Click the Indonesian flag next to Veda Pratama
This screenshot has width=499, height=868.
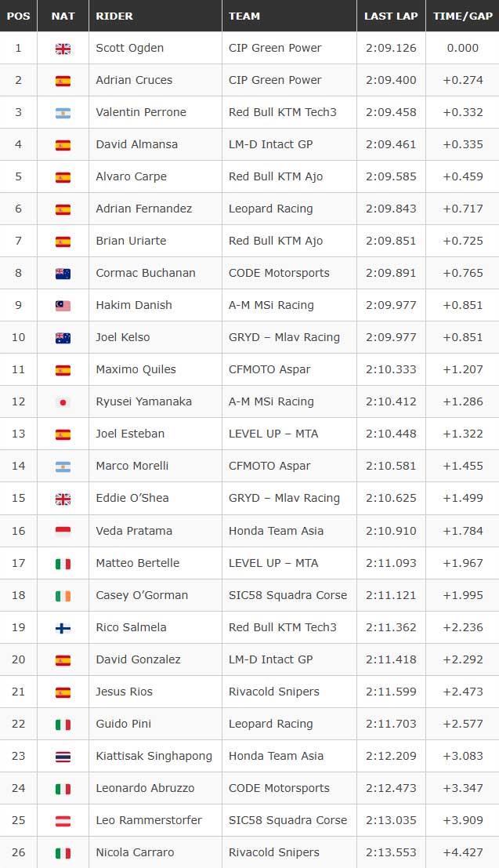tap(63, 532)
